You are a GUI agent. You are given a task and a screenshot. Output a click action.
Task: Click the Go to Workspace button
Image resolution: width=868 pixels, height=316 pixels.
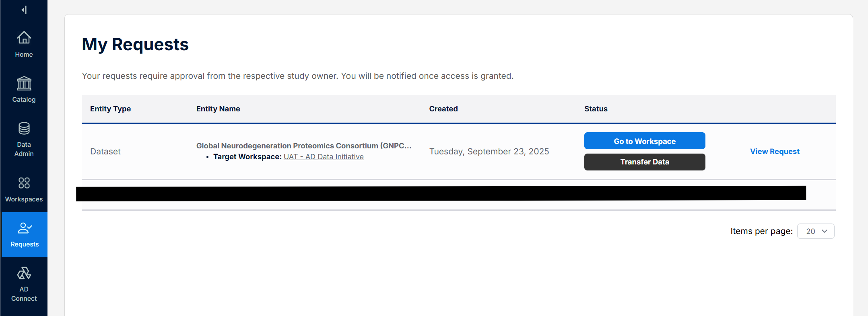644,141
